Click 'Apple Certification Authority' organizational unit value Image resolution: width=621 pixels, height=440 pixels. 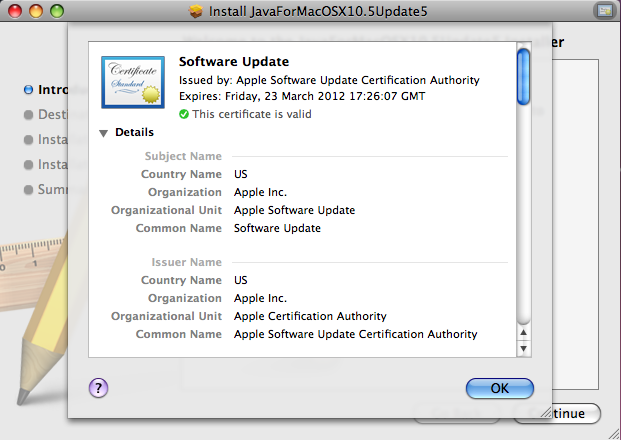(310, 316)
